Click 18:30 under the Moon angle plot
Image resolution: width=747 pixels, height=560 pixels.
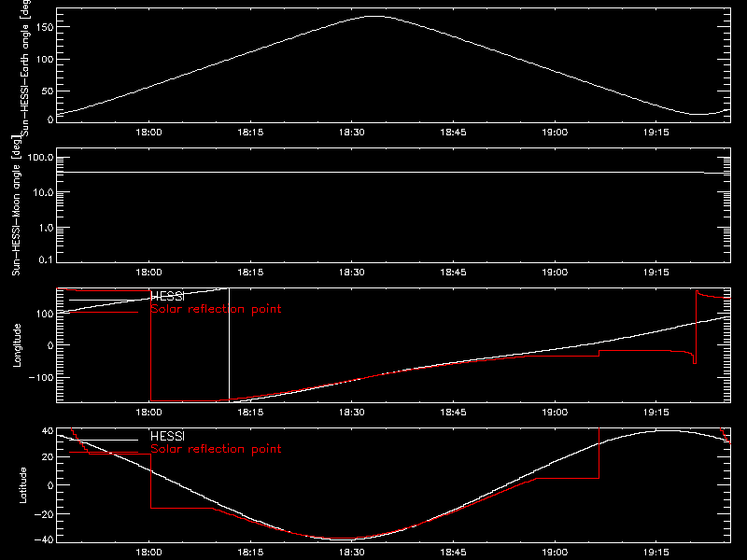coord(352,273)
